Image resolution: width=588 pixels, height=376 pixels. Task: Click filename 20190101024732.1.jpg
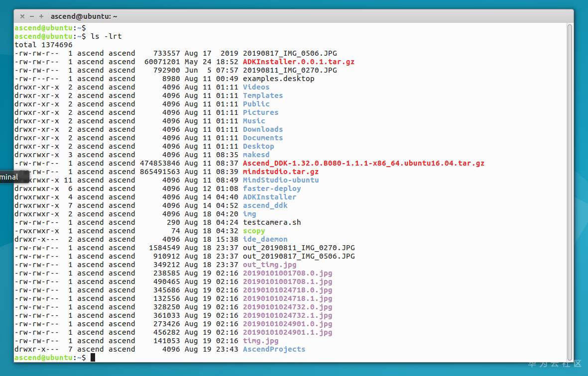(288, 316)
